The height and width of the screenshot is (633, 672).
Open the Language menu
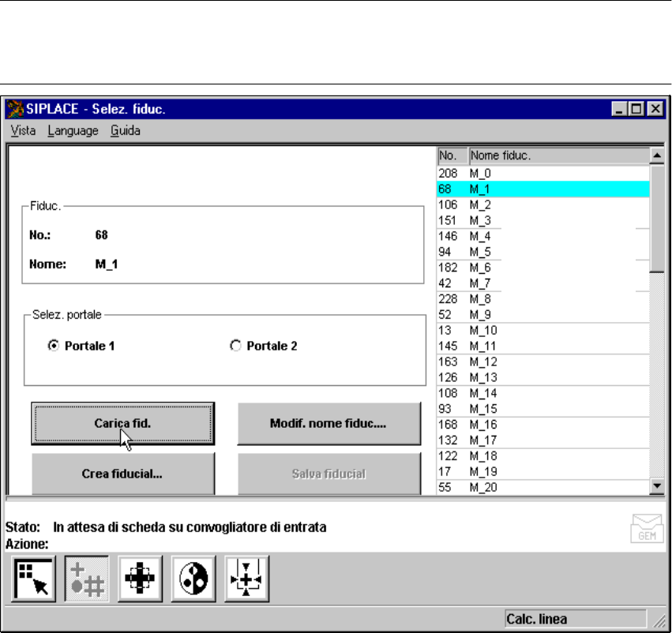[73, 131]
